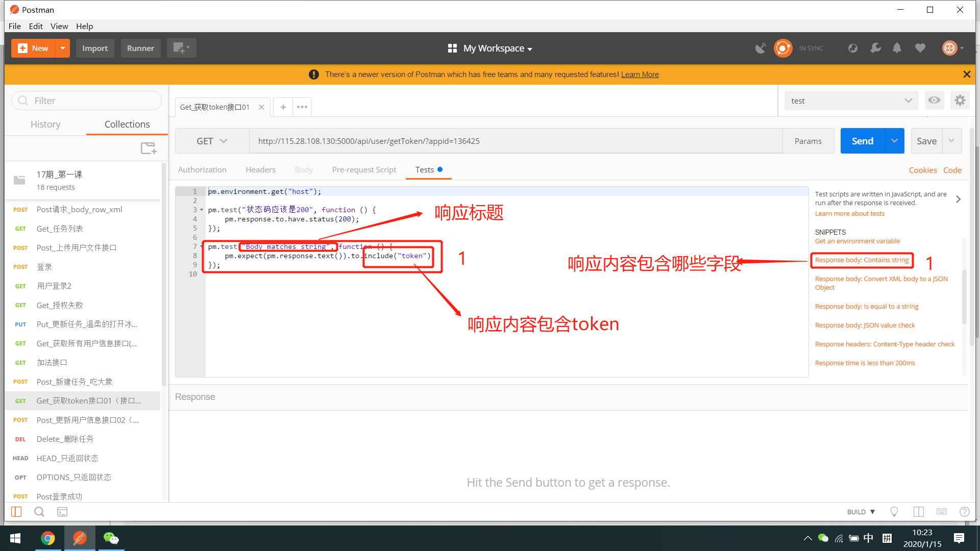Collapse code fold arrow on line 3
The image size is (980, 551).
coord(202,210)
